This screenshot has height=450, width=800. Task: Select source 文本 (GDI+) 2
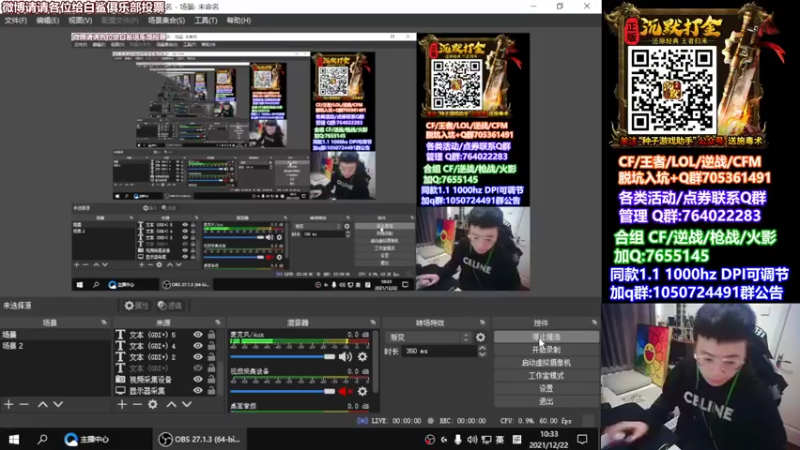point(152,357)
